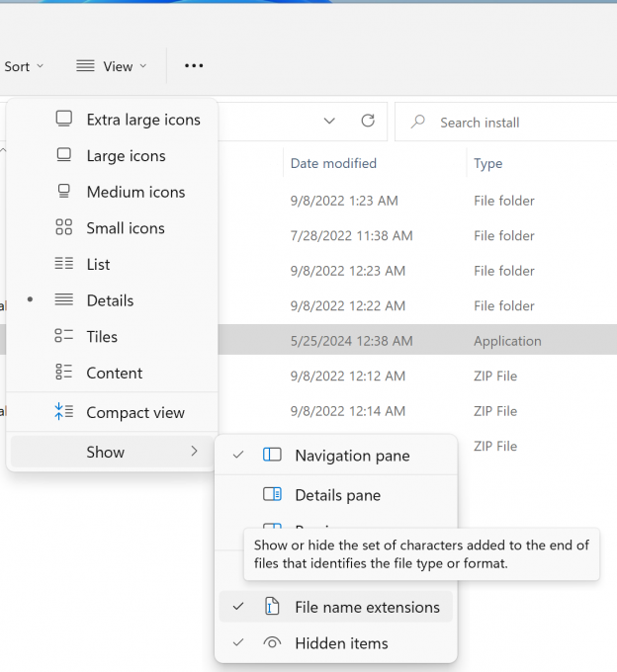Click the Tiles view icon
This screenshot has width=617, height=672.
(x=64, y=336)
